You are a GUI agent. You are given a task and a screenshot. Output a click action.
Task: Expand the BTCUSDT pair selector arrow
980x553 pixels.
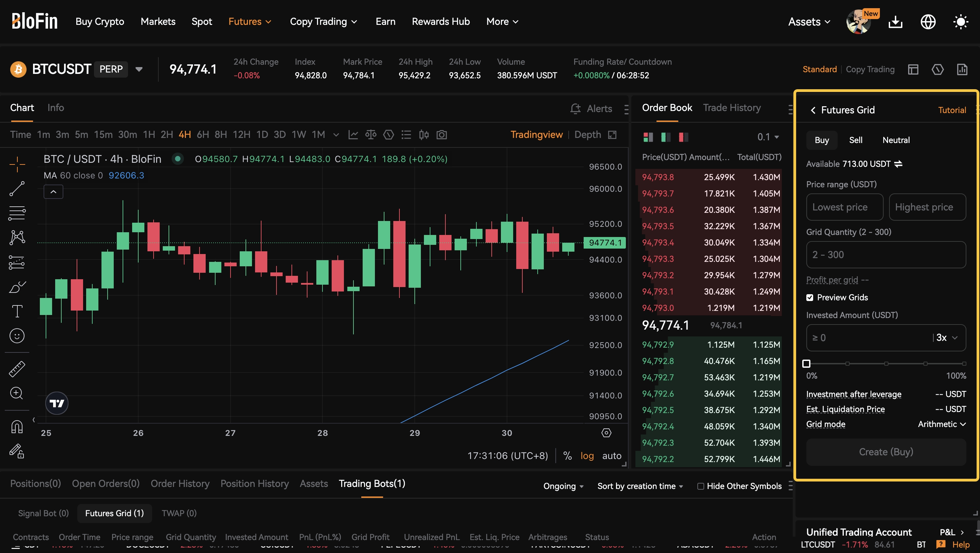pyautogui.click(x=139, y=69)
